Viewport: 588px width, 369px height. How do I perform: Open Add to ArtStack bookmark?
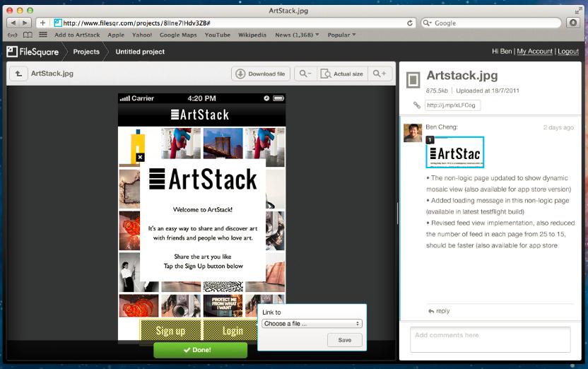click(x=77, y=35)
